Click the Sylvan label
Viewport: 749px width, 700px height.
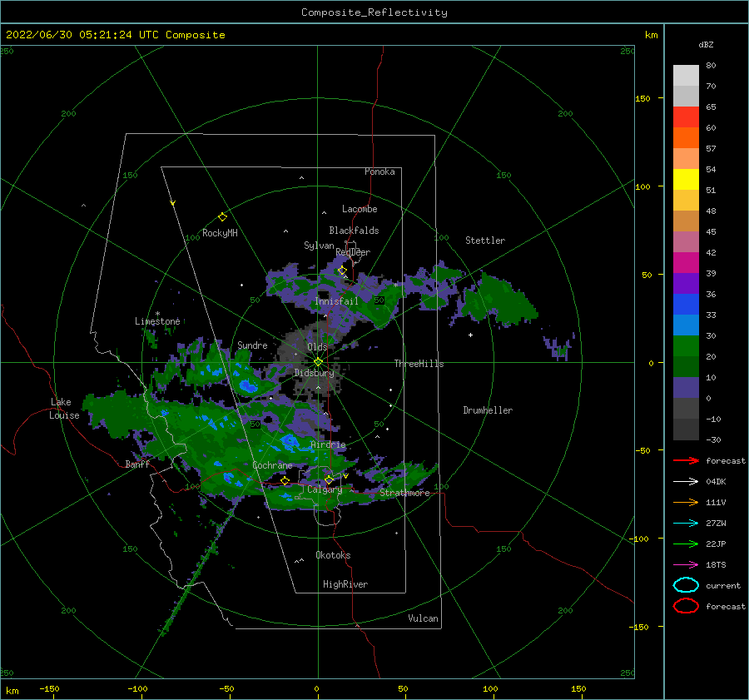(x=319, y=246)
